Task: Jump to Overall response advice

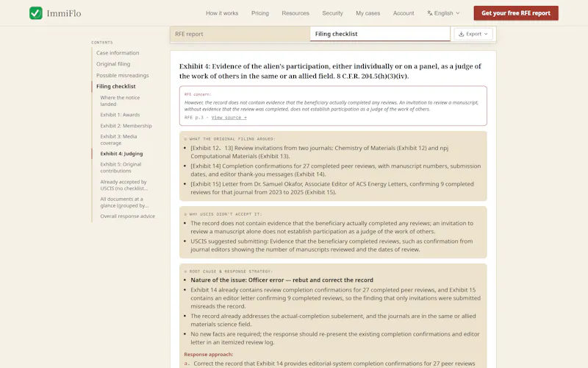Action: pos(127,216)
